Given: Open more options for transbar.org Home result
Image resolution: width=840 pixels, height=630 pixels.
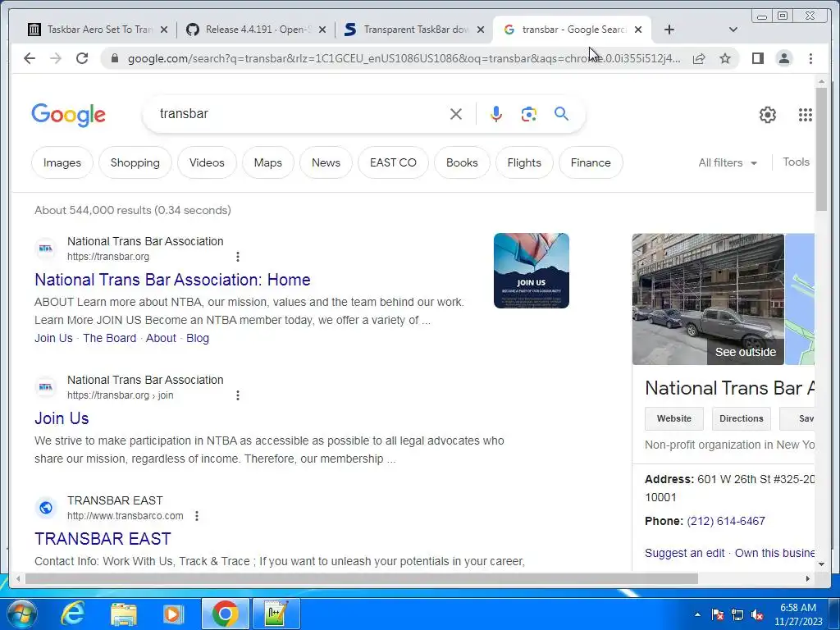Looking at the screenshot, I should click(x=238, y=257).
